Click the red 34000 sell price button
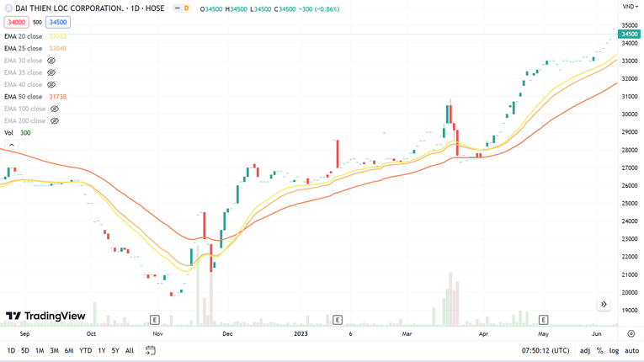 coord(17,23)
